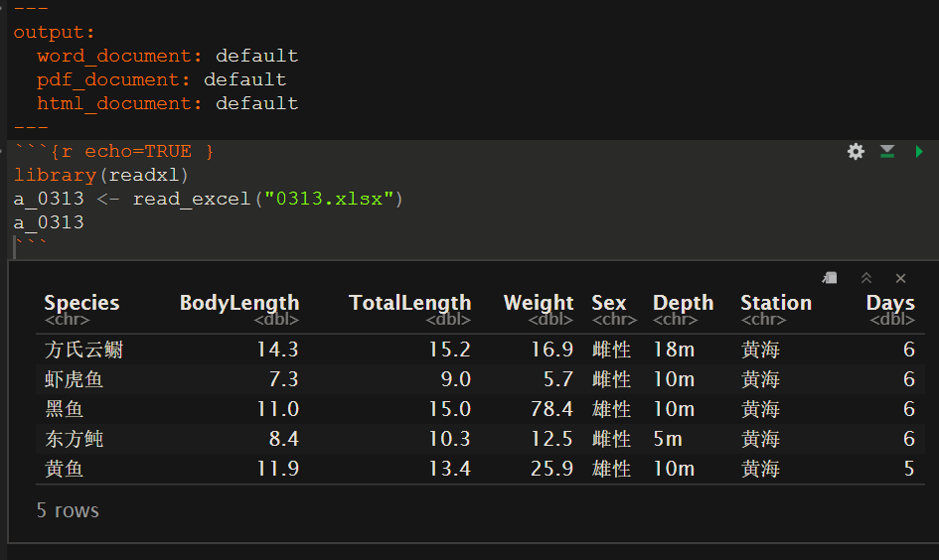Select the 方氏云鳚 species cell
Image resolution: width=939 pixels, height=560 pixels.
(x=83, y=350)
